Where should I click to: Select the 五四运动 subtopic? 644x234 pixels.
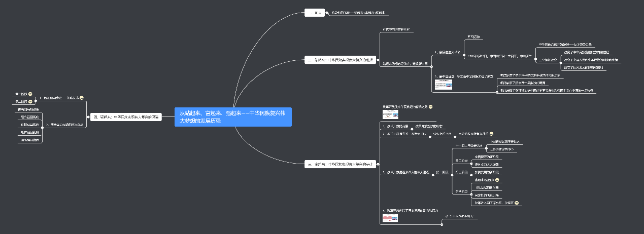[x=473, y=37]
